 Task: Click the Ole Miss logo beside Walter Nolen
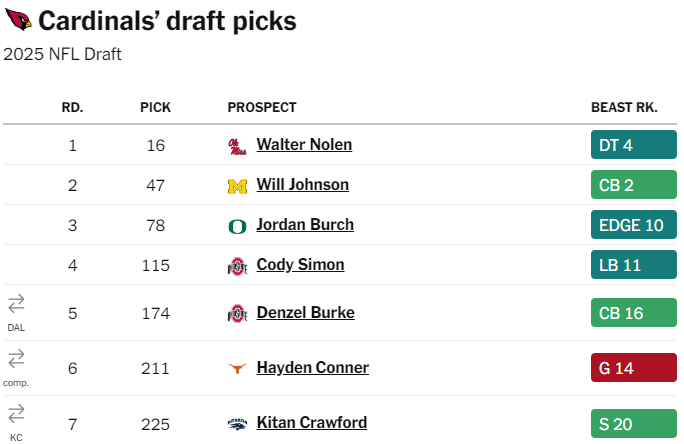click(237, 146)
